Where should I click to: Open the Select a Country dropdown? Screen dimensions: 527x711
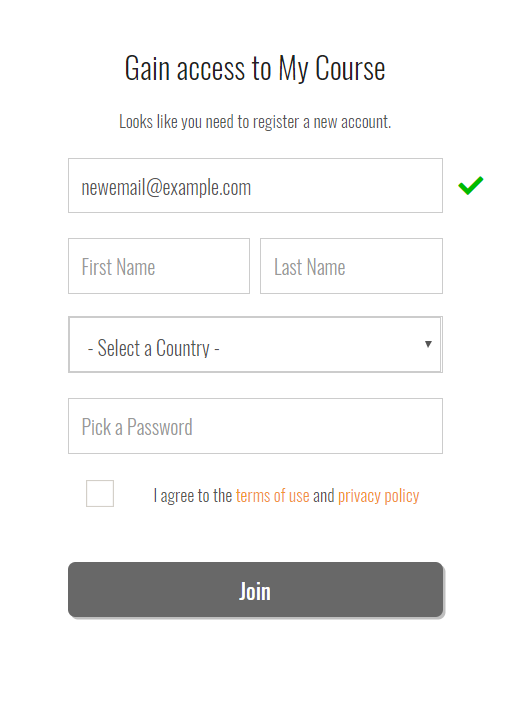click(x=255, y=345)
